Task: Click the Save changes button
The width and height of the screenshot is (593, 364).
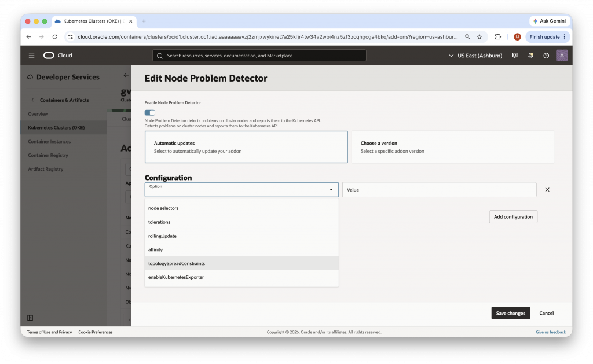Action: (510, 313)
